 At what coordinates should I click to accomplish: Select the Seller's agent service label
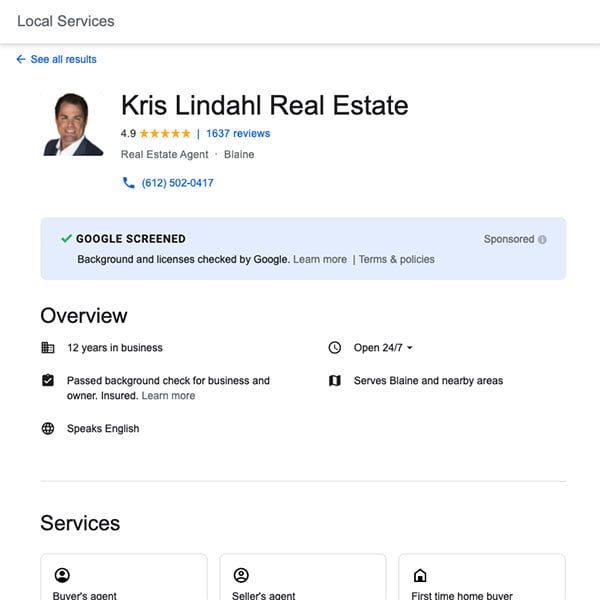tap(264, 595)
